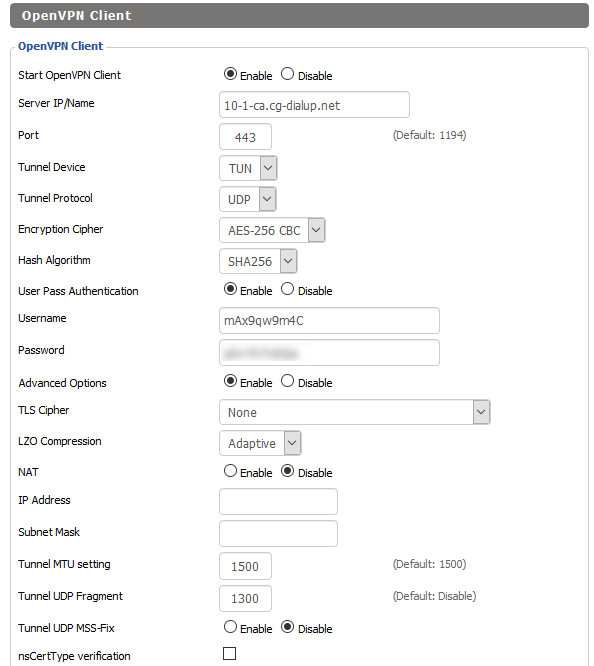
Task: Select Enable for NAT
Action: pyautogui.click(x=230, y=471)
